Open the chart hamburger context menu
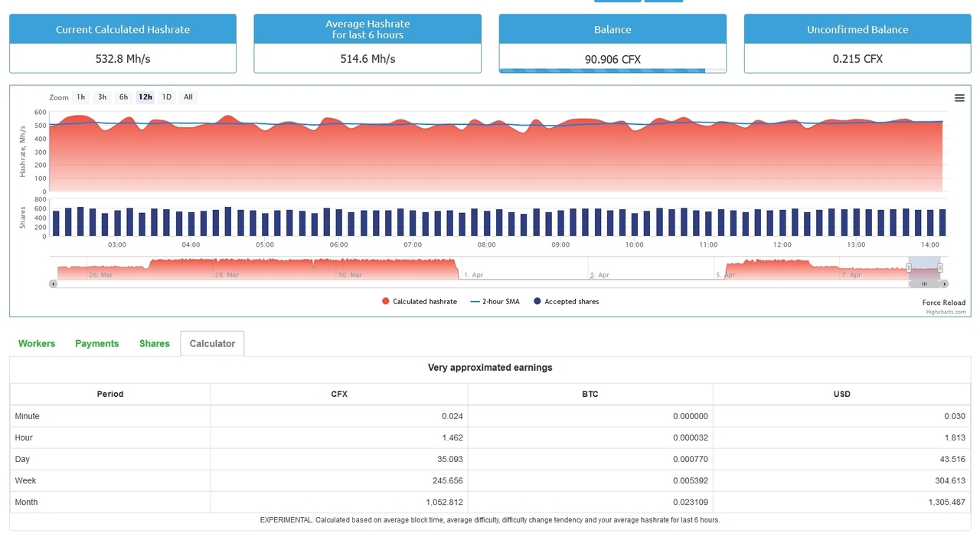This screenshot has width=980, height=534. [x=959, y=98]
